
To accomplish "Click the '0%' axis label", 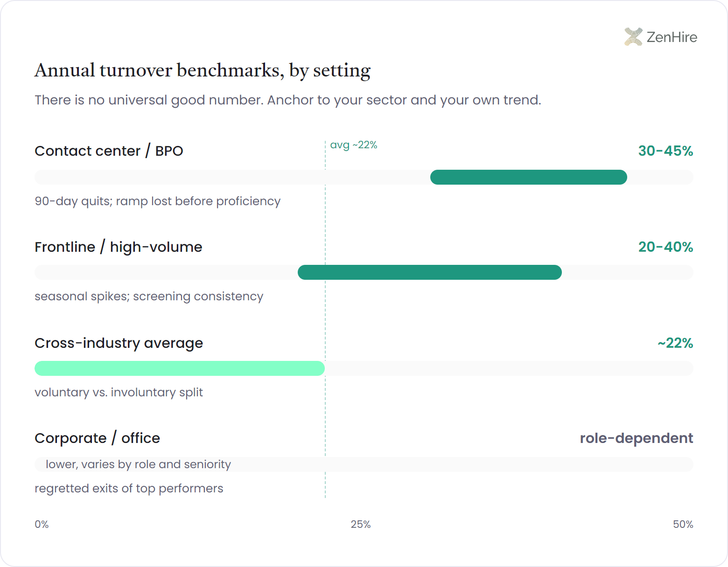I will 42,525.
